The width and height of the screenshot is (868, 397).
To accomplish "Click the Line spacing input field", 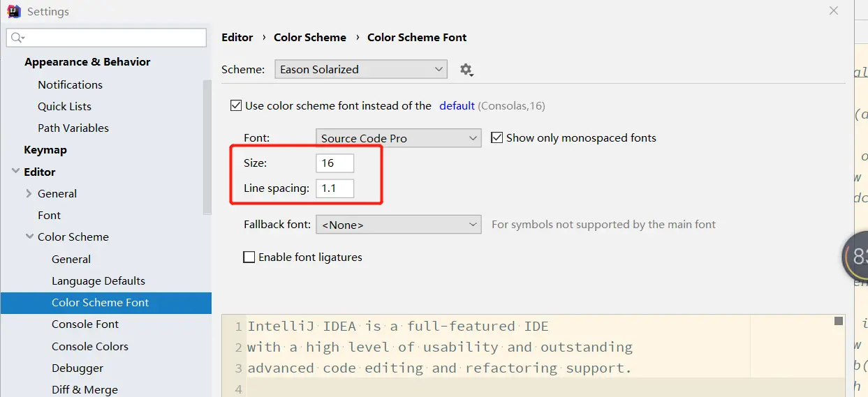I will (334, 188).
